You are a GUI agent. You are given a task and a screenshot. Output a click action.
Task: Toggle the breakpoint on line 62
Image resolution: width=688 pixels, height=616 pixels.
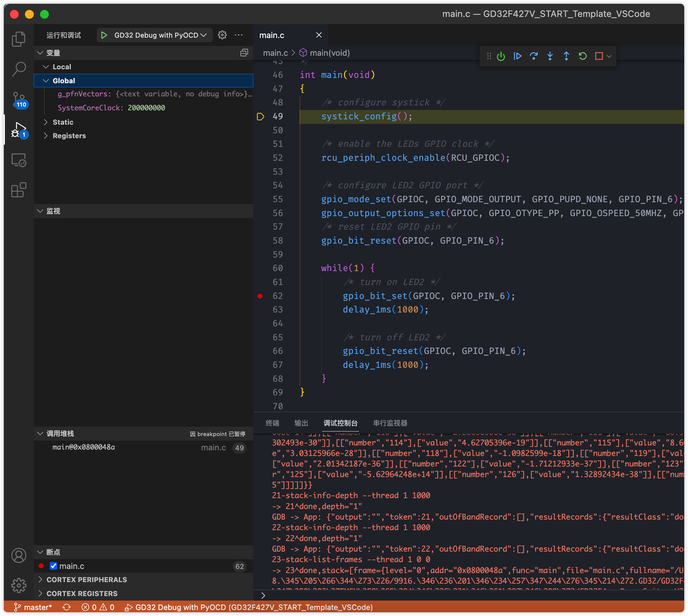click(260, 296)
